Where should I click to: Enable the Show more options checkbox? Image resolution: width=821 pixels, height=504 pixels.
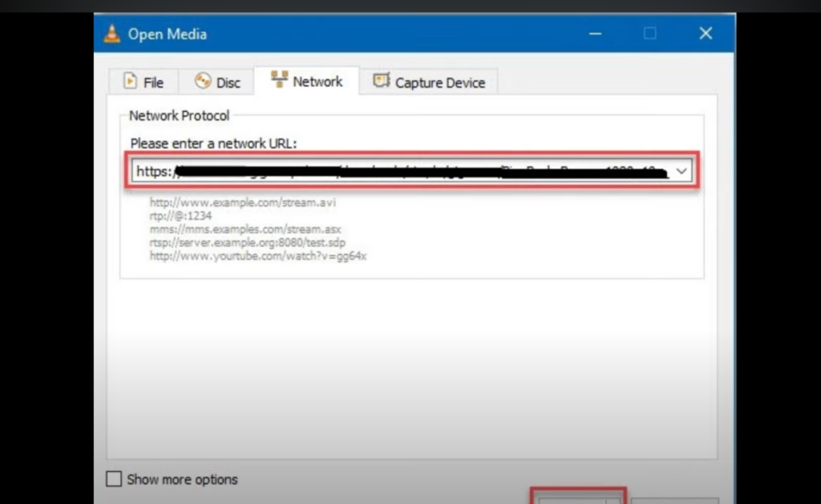click(115, 479)
